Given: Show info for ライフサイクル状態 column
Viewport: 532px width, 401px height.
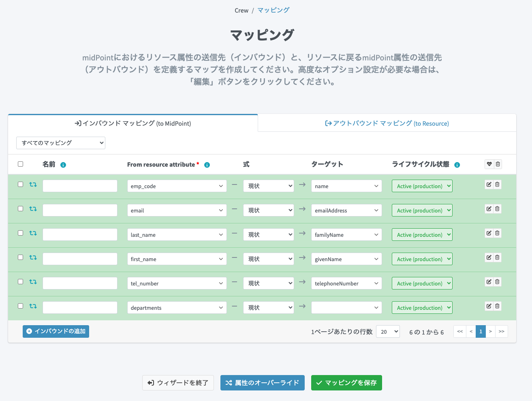Looking at the screenshot, I should (x=457, y=165).
